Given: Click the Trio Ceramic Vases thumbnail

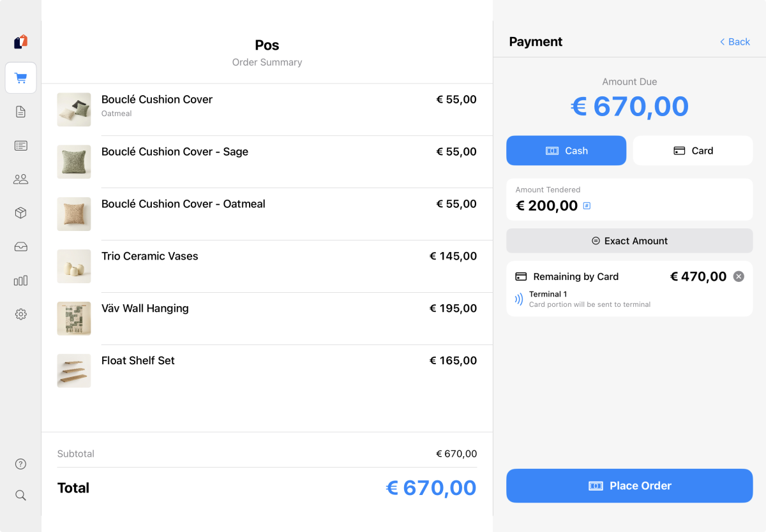Looking at the screenshot, I should tap(74, 266).
